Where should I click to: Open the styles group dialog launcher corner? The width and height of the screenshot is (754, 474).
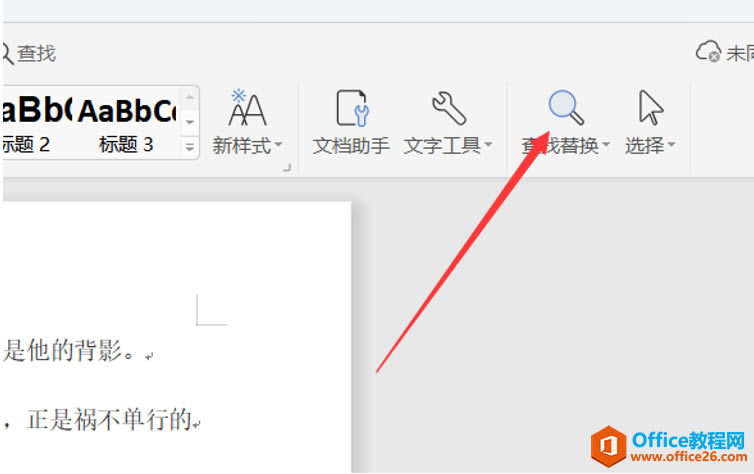(287, 167)
